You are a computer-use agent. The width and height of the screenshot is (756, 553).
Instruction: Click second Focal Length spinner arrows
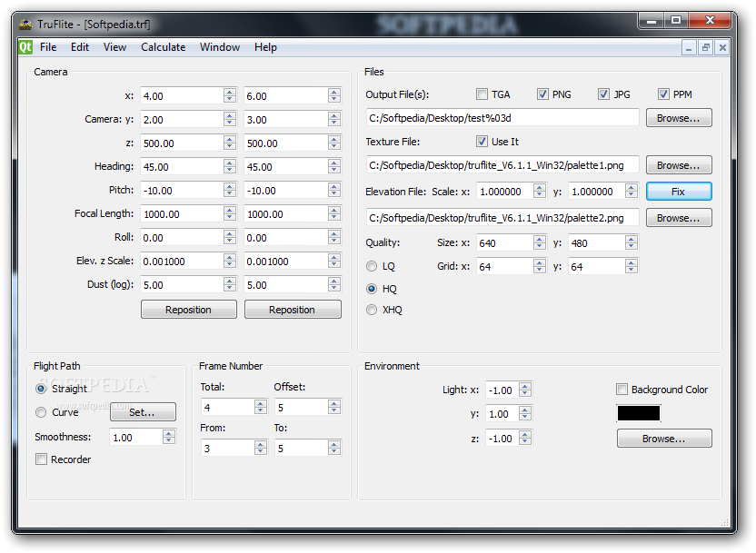(x=334, y=213)
